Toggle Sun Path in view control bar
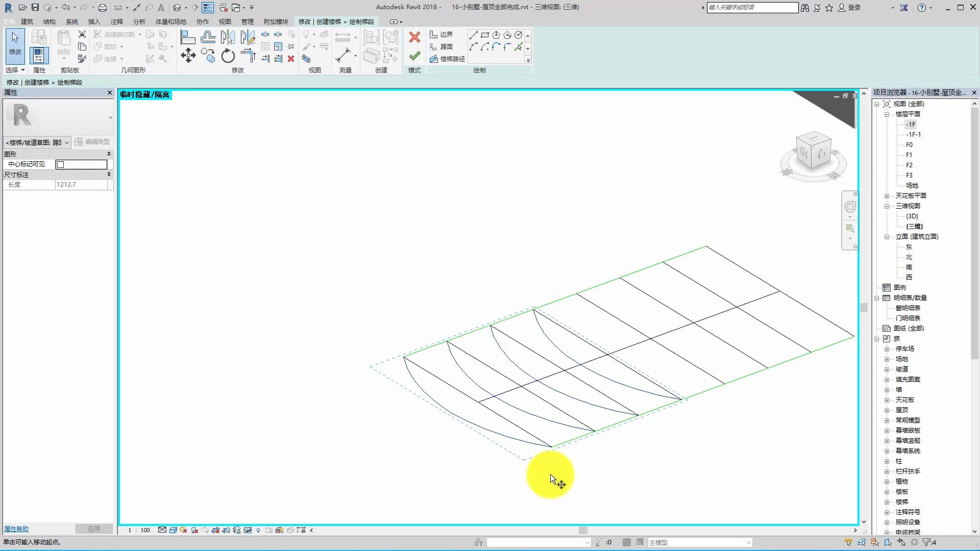Screen dimensions: 980x551 tap(183, 530)
